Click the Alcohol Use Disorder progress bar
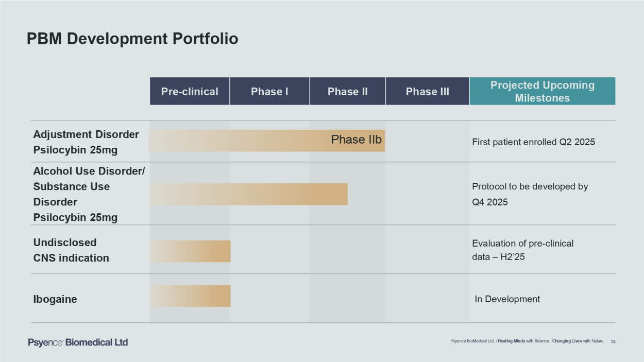644x362 pixels. point(248,194)
